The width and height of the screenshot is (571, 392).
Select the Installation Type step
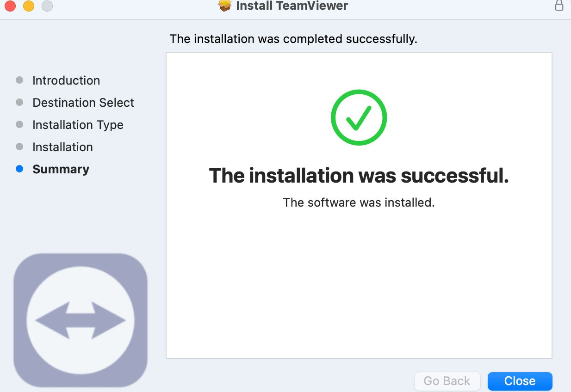click(x=78, y=125)
